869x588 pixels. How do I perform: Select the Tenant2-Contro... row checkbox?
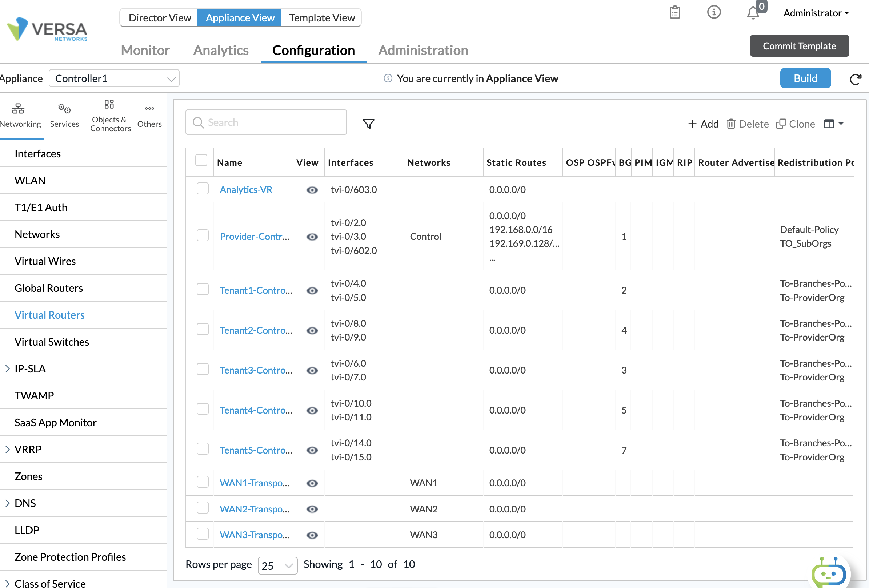point(203,329)
